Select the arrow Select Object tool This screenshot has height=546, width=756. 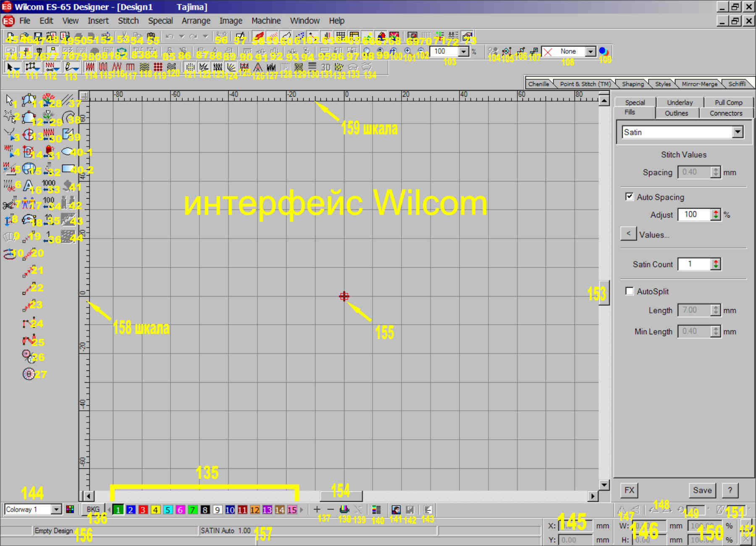(9, 100)
